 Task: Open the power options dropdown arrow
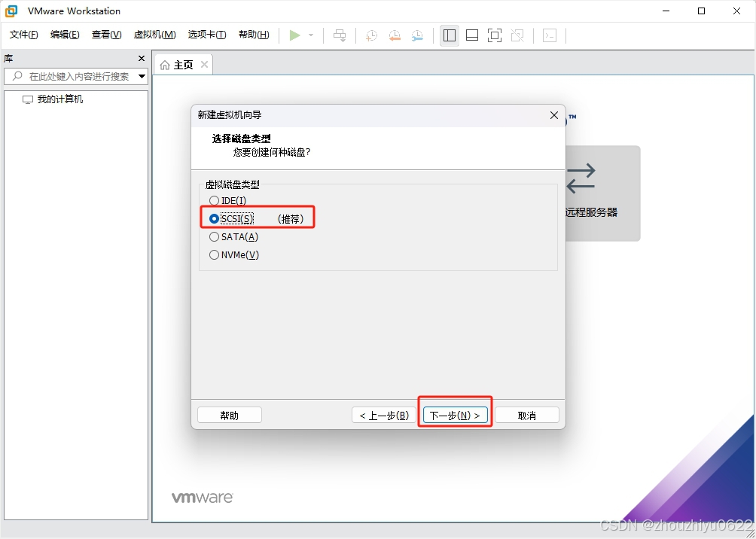(x=311, y=35)
